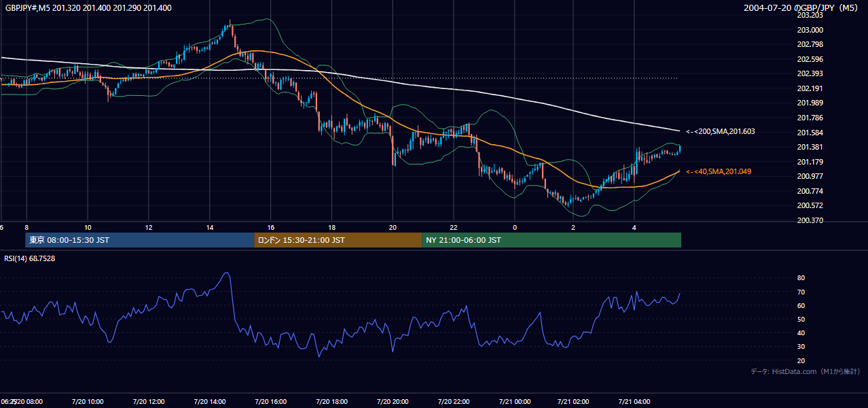Select the NY 21:00-06:00 JST session bar
The height and width of the screenshot is (408, 868).
tap(551, 240)
